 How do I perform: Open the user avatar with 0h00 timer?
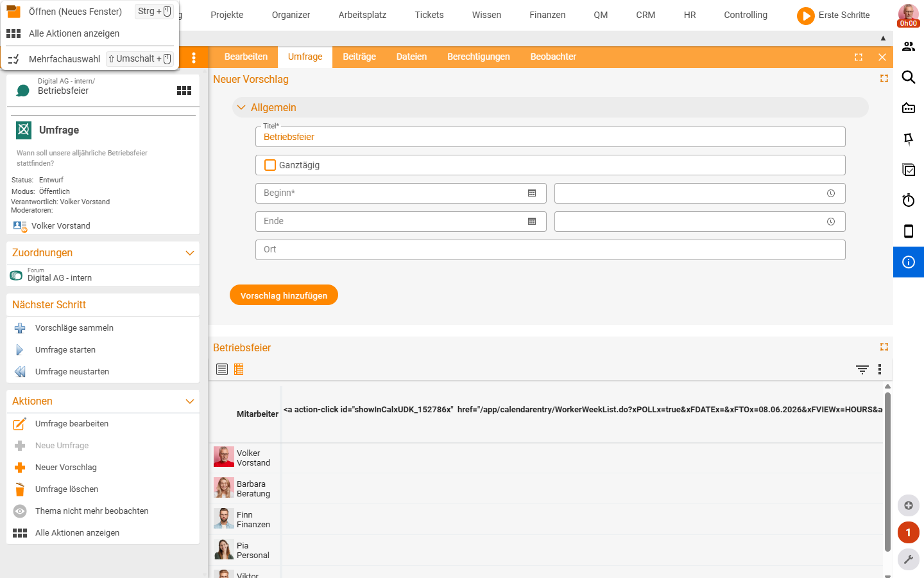[x=909, y=15]
